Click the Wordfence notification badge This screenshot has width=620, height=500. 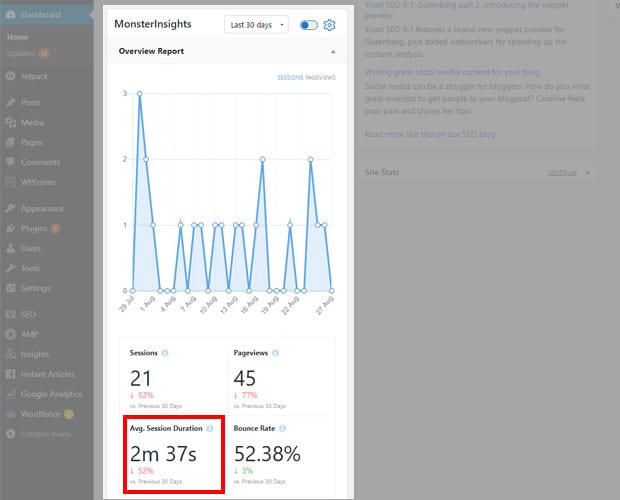(69, 414)
